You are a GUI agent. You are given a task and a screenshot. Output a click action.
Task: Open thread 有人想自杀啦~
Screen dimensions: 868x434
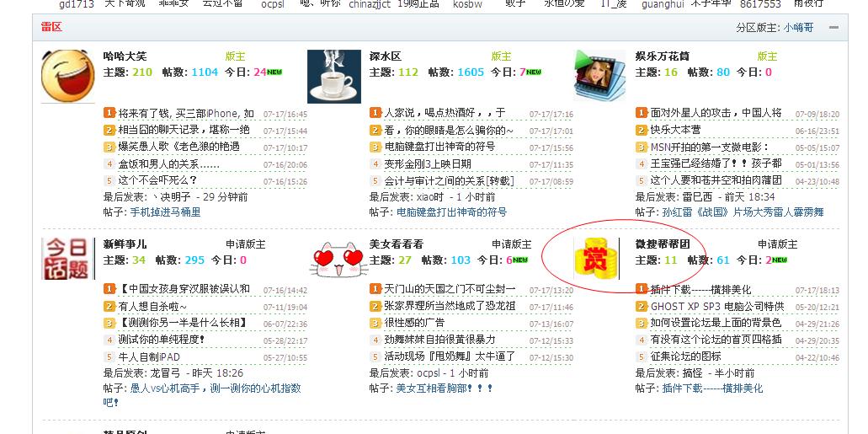pyautogui.click(x=152, y=307)
